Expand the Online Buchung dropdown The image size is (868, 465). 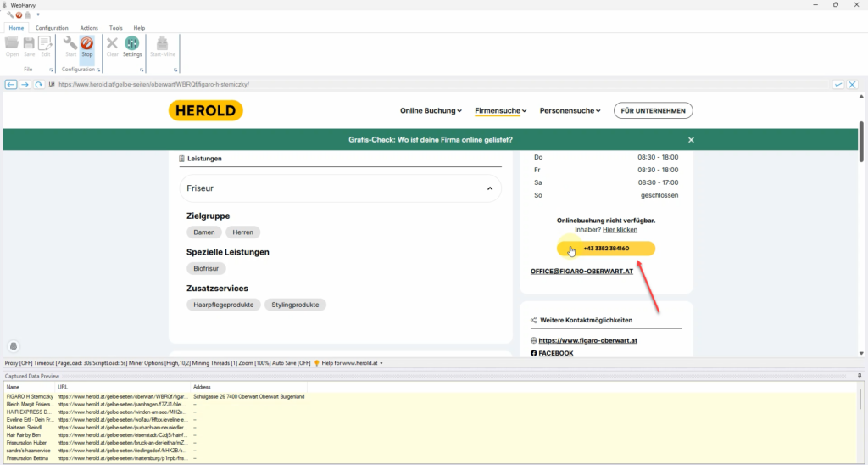pyautogui.click(x=431, y=110)
